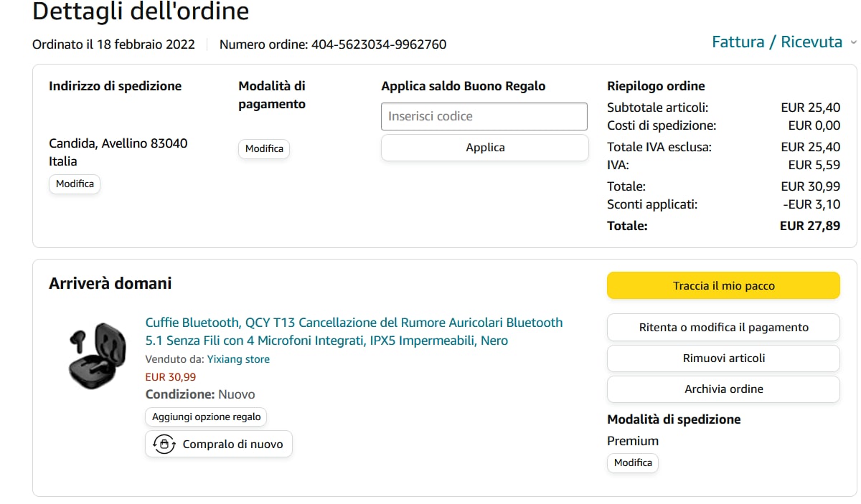Click the final total EUR 27,89

point(809,226)
